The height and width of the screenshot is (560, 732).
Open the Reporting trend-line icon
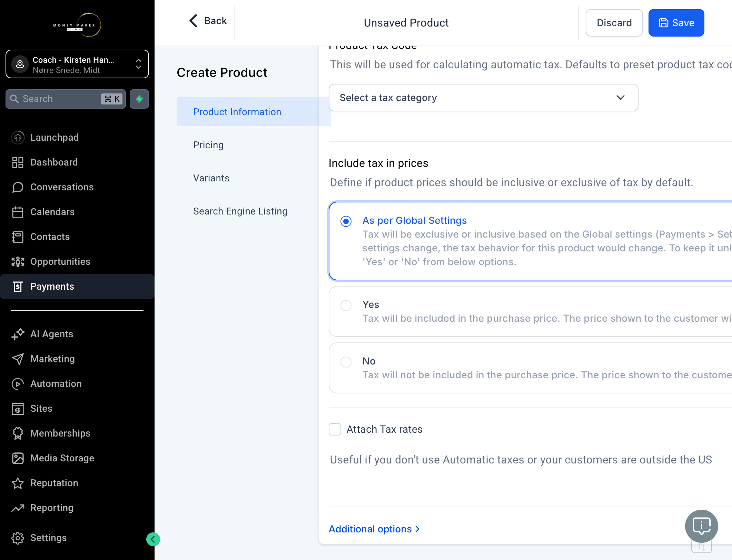[18, 508]
